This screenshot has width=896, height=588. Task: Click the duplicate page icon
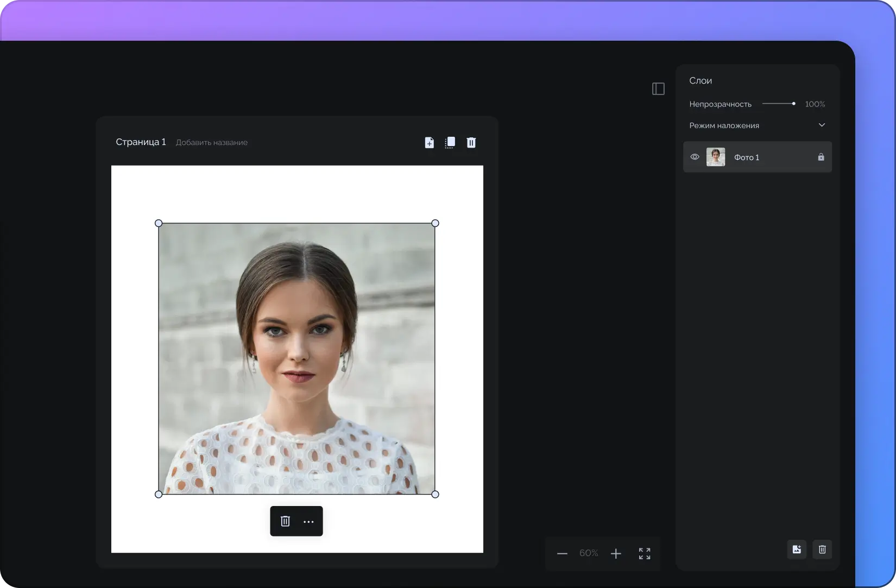[x=450, y=142]
